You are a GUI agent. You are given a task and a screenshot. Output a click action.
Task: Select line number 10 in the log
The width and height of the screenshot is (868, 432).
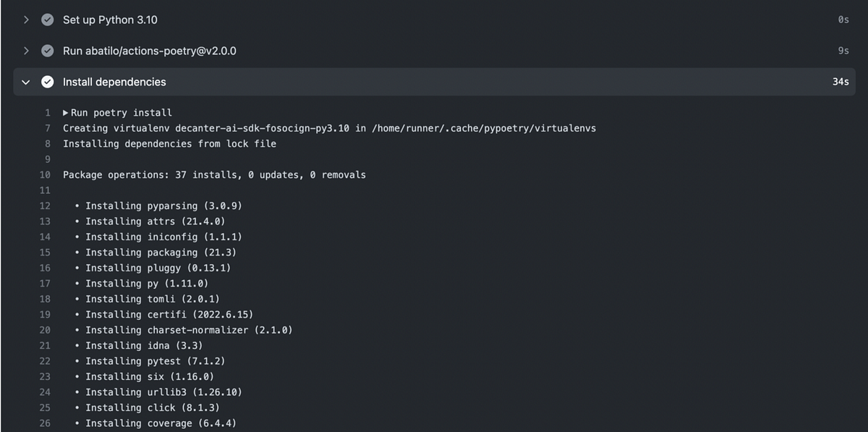point(45,174)
